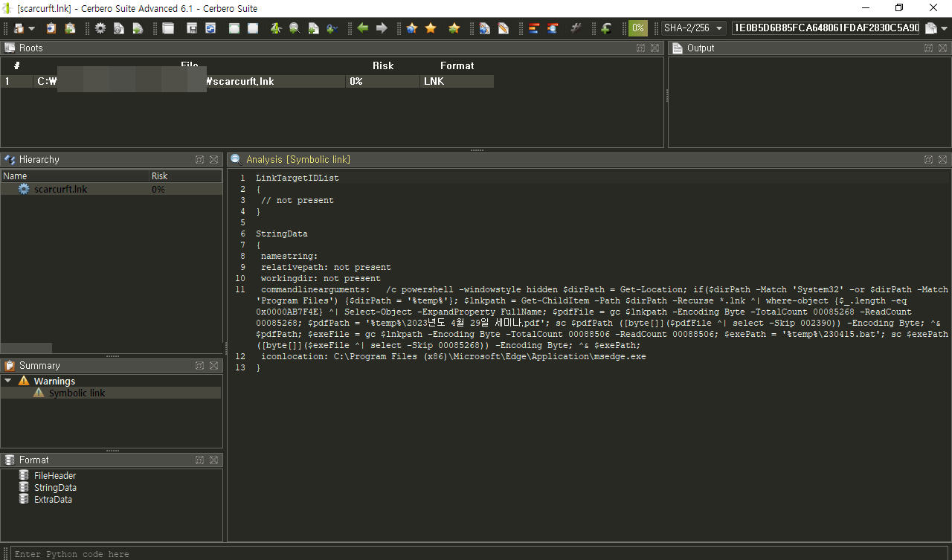Float the Analysis panel
The height and width of the screenshot is (560, 952).
pyautogui.click(x=928, y=160)
